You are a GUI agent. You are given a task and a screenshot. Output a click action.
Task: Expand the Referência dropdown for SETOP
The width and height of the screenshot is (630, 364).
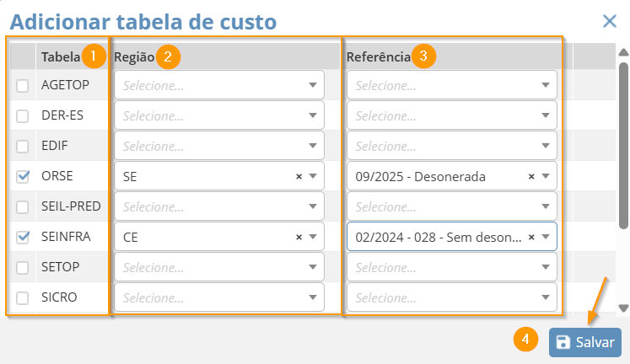(x=451, y=267)
